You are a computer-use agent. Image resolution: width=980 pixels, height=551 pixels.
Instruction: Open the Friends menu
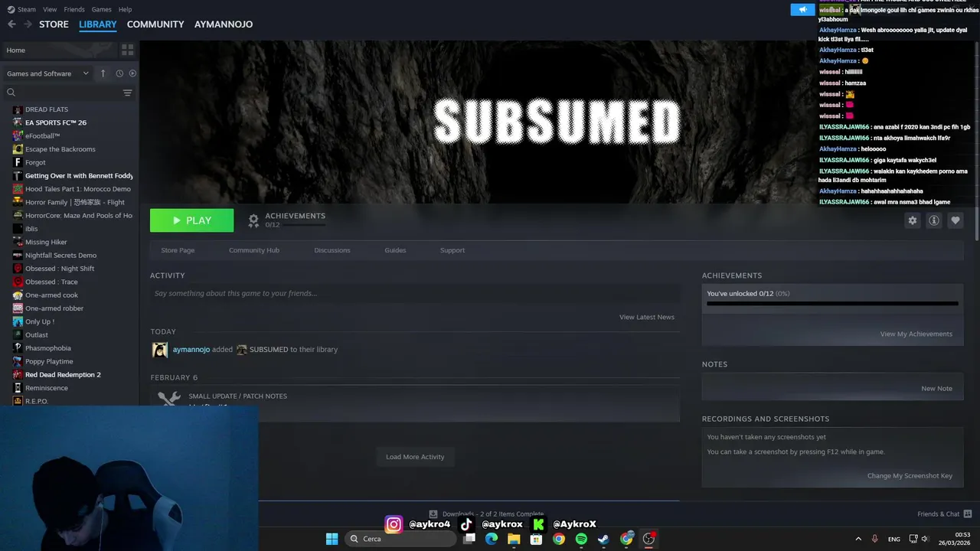[x=74, y=9]
